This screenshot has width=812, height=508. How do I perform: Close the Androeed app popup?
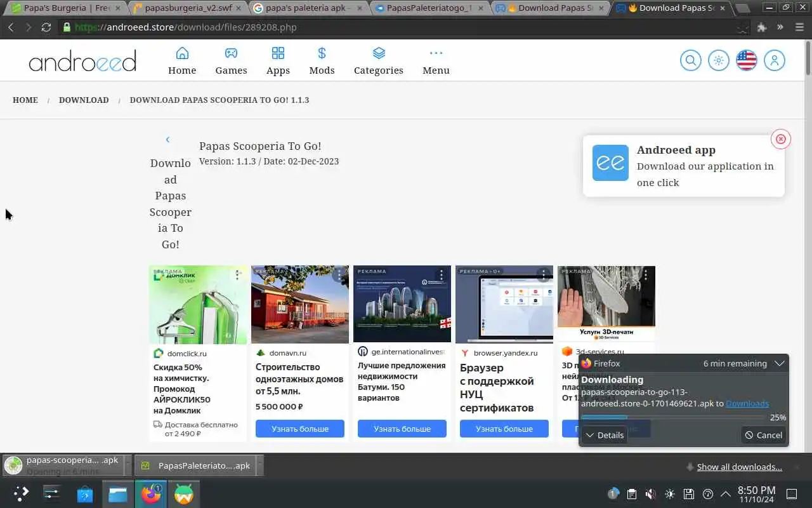pos(781,139)
